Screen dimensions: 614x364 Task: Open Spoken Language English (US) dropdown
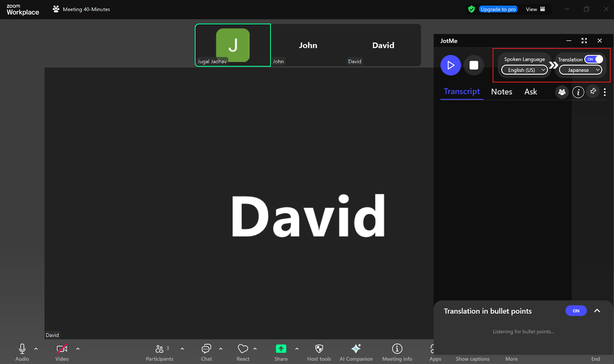[x=524, y=70]
